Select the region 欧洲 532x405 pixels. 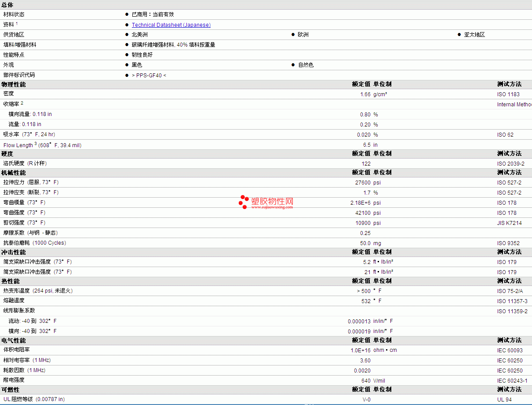[x=303, y=35]
